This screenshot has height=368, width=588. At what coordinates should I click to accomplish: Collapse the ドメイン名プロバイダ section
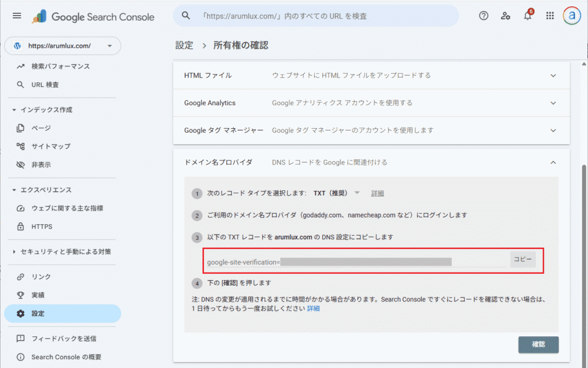click(x=553, y=163)
